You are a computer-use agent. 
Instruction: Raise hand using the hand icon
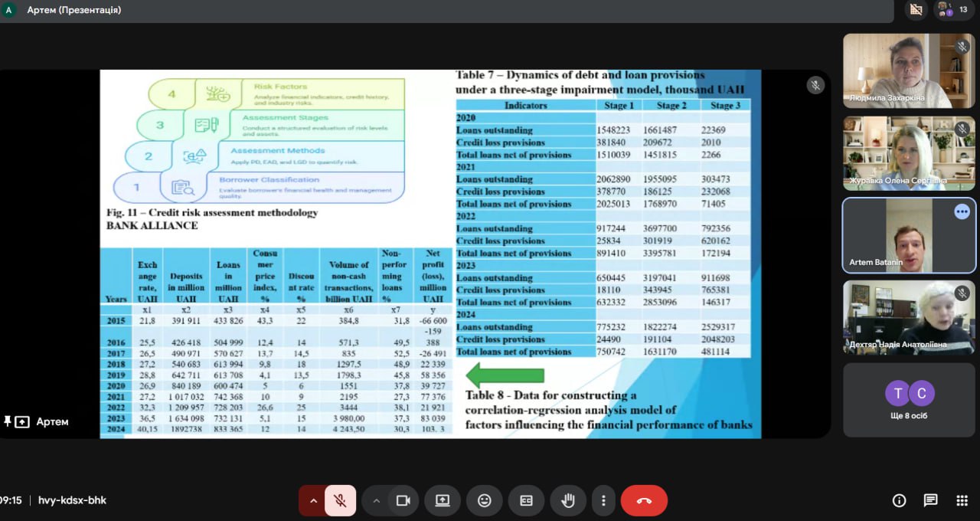[x=567, y=500]
